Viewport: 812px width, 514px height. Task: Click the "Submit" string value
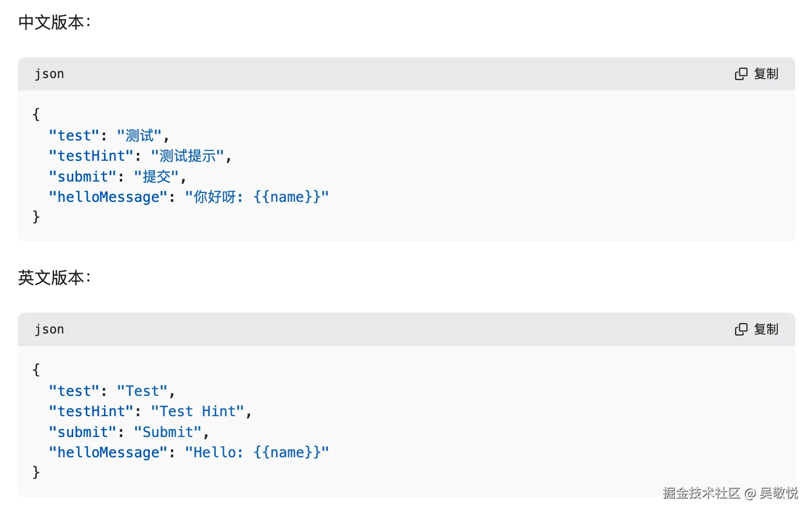coord(167,432)
